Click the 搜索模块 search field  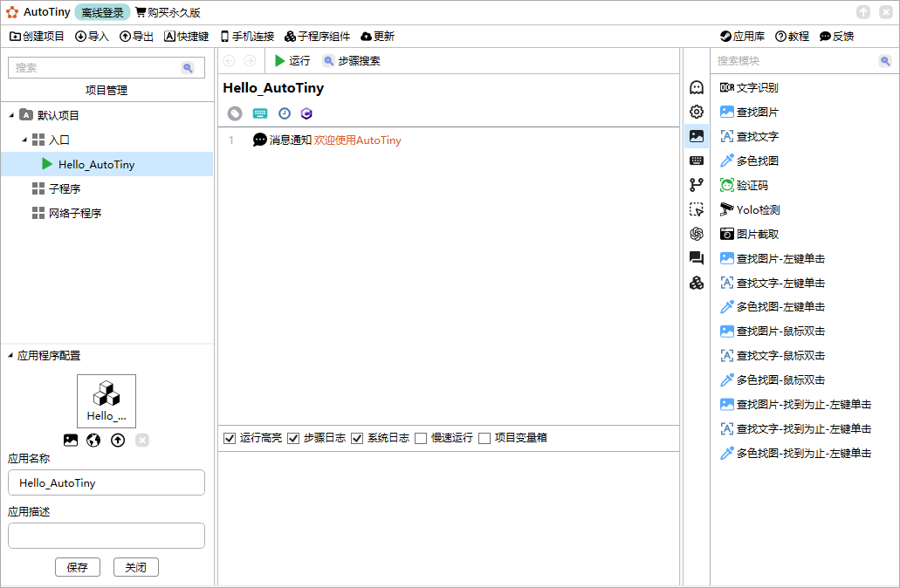tap(795, 61)
